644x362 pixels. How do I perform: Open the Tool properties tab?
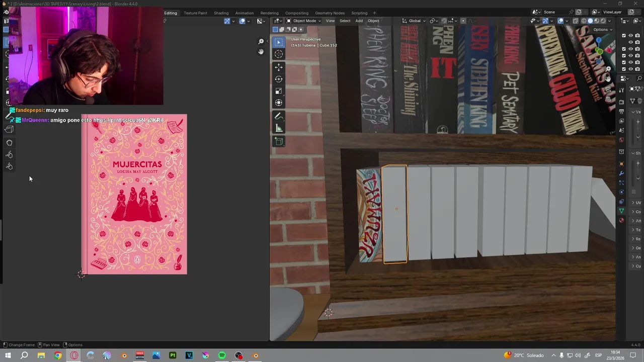(x=621, y=90)
